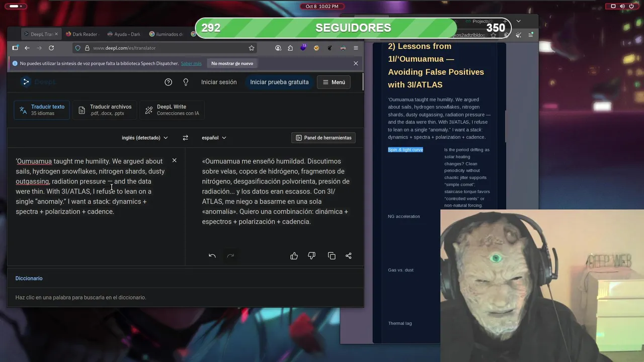Open the Panel de herramientas
This screenshot has width=644, height=362.
click(x=324, y=138)
